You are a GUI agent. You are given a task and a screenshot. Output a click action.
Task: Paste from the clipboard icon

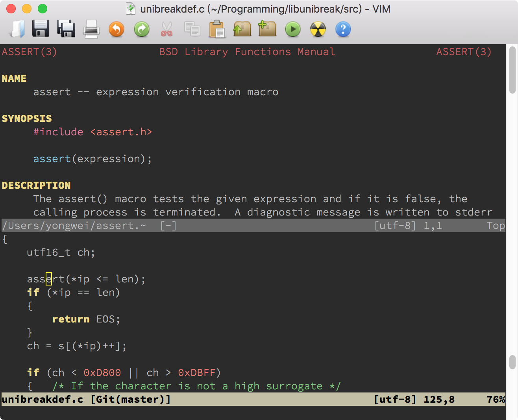tap(217, 29)
